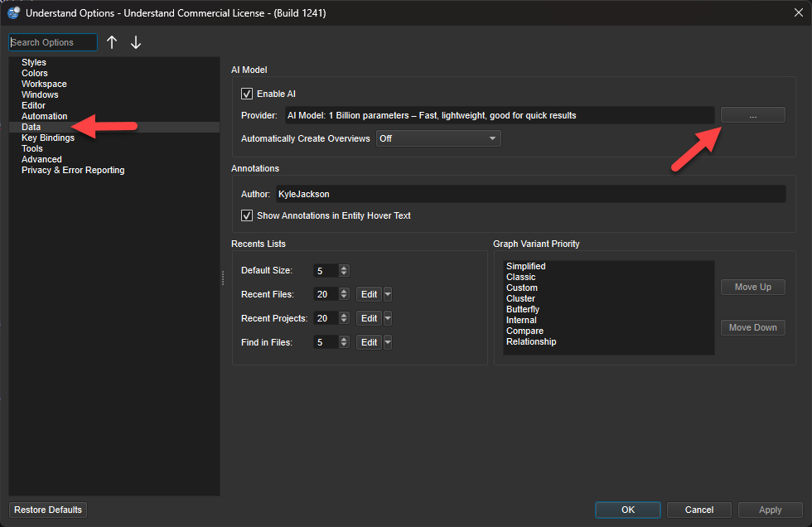Image resolution: width=812 pixels, height=527 pixels.
Task: Click Restore Defaults button
Action: [x=48, y=510]
